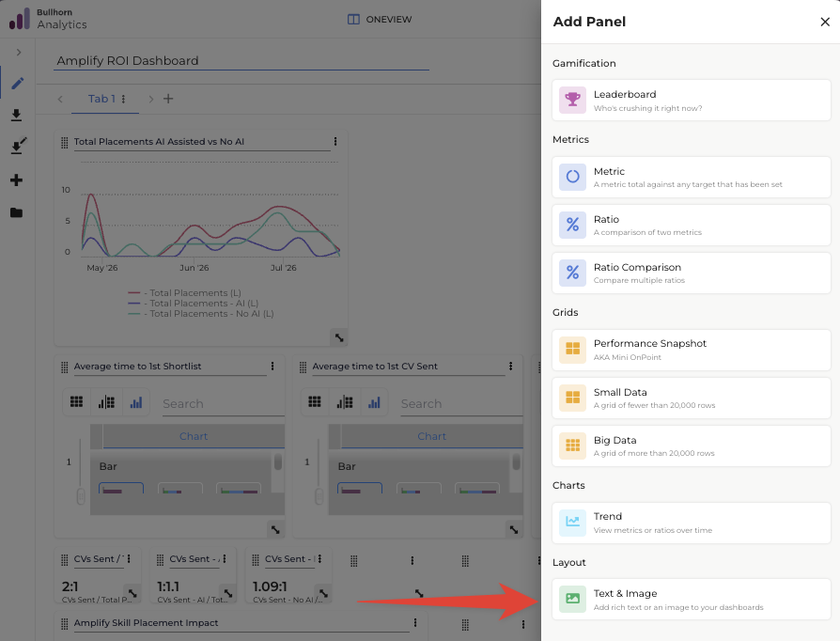Choose first Bar chart thumbnail in 1st CV Sent panel
This screenshot has width=840, height=641.
(x=360, y=488)
